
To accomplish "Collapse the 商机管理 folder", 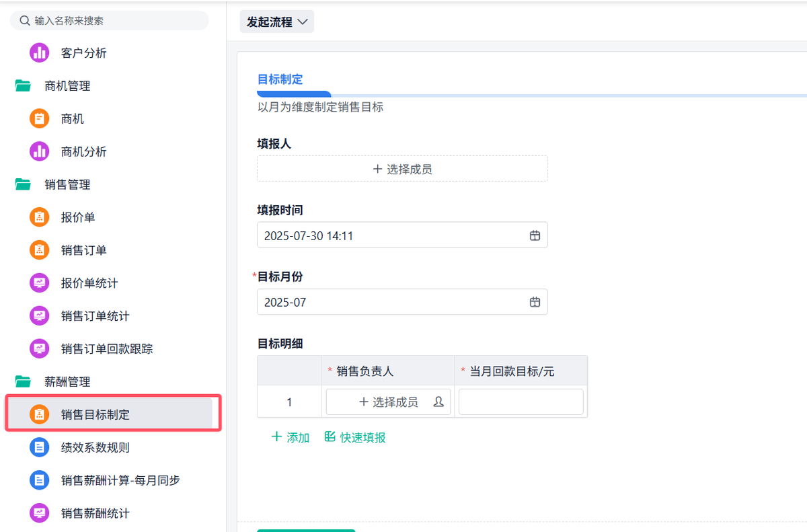I will (24, 86).
